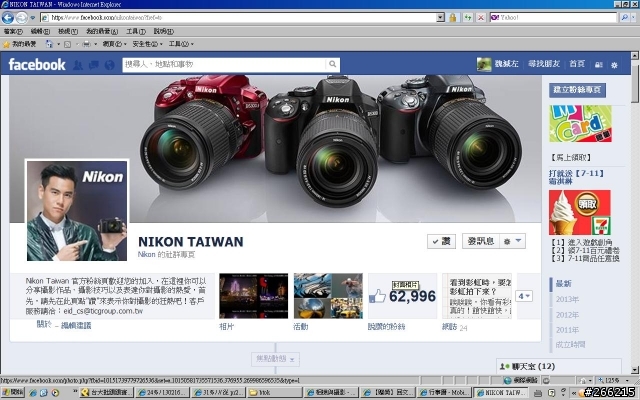
Task: Open the 工具(T) menu in the menu bar
Action: coord(136,31)
